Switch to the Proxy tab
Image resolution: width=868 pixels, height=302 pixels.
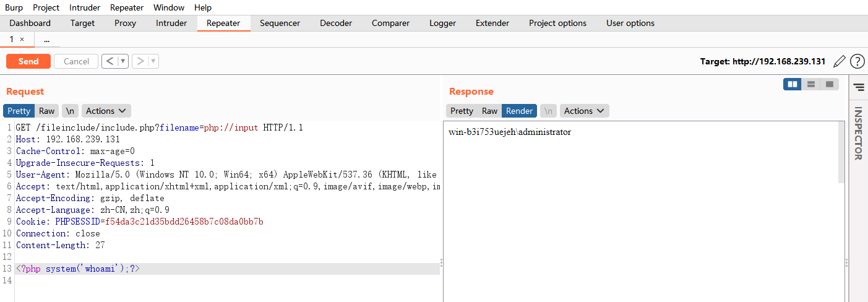pos(126,23)
